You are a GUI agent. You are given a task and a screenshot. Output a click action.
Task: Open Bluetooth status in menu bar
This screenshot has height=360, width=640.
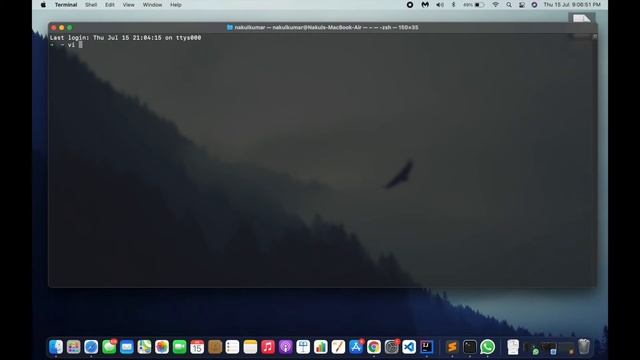pos(453,5)
